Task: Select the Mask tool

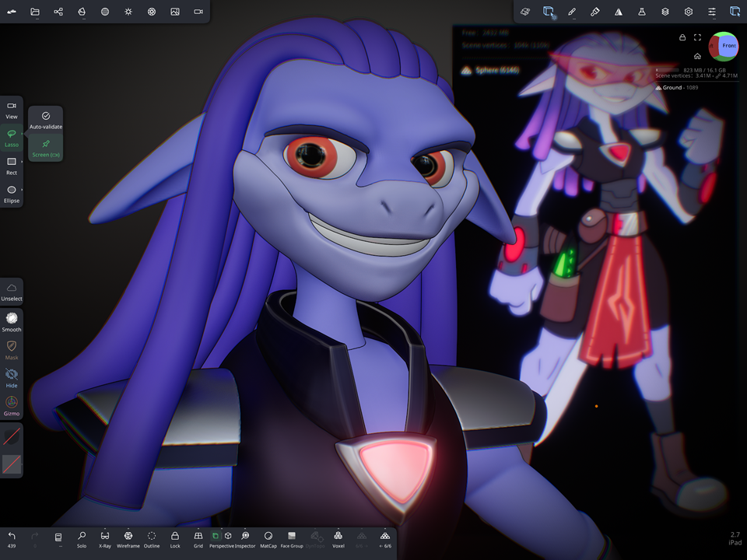Action: [12, 351]
